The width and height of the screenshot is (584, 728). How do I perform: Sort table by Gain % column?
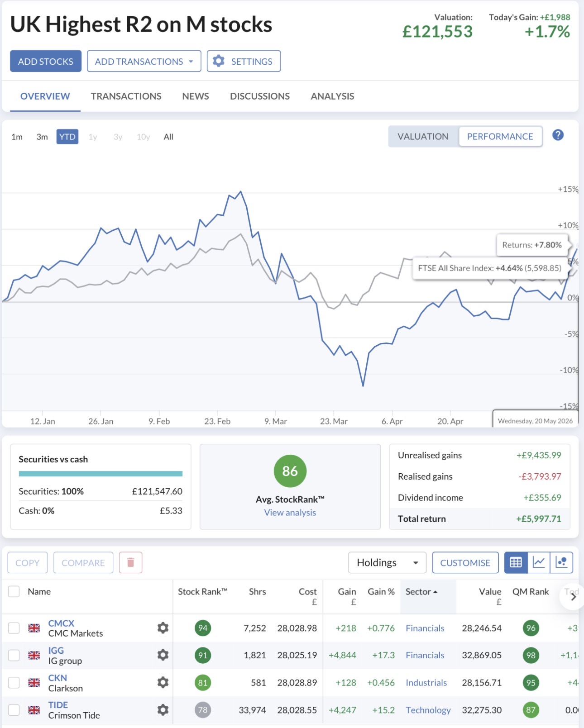click(381, 591)
